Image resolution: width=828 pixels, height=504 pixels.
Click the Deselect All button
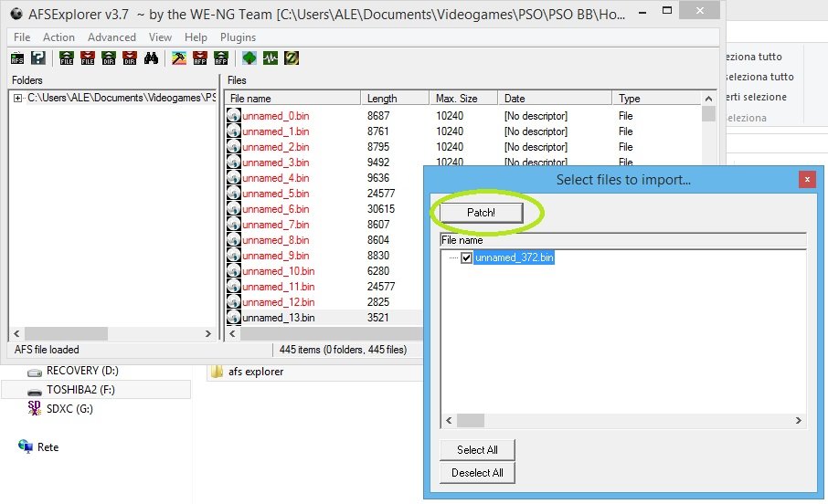click(477, 473)
